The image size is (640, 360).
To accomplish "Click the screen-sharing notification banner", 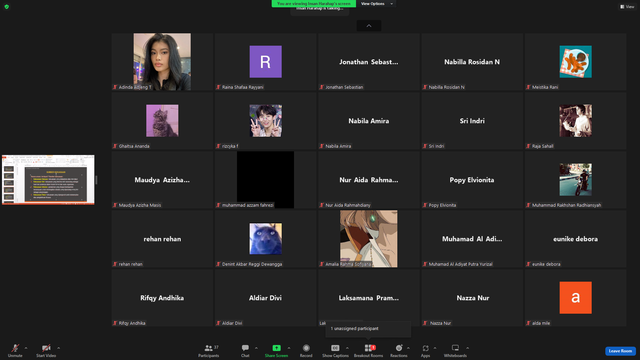I will [313, 4].
